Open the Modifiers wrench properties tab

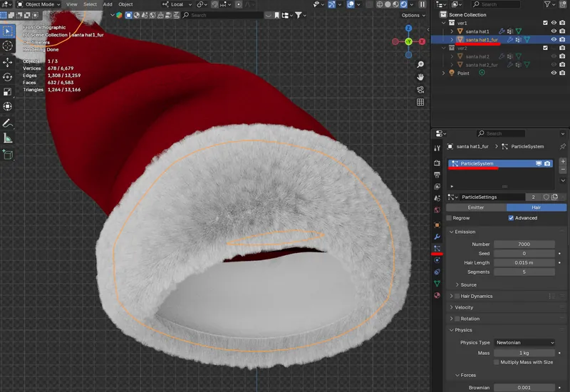[437, 237]
